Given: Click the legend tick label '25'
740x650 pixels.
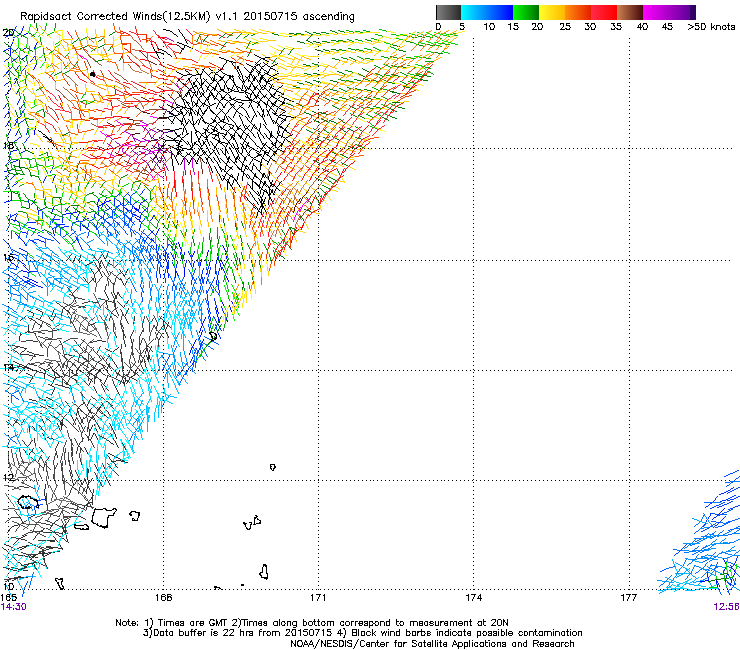Looking at the screenshot, I should (565, 27).
